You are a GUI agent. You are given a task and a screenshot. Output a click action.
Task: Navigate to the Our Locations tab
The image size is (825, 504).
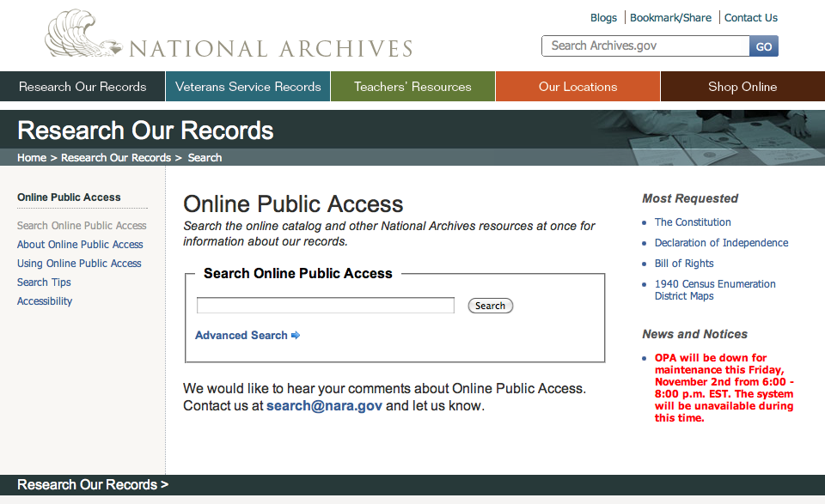click(577, 87)
